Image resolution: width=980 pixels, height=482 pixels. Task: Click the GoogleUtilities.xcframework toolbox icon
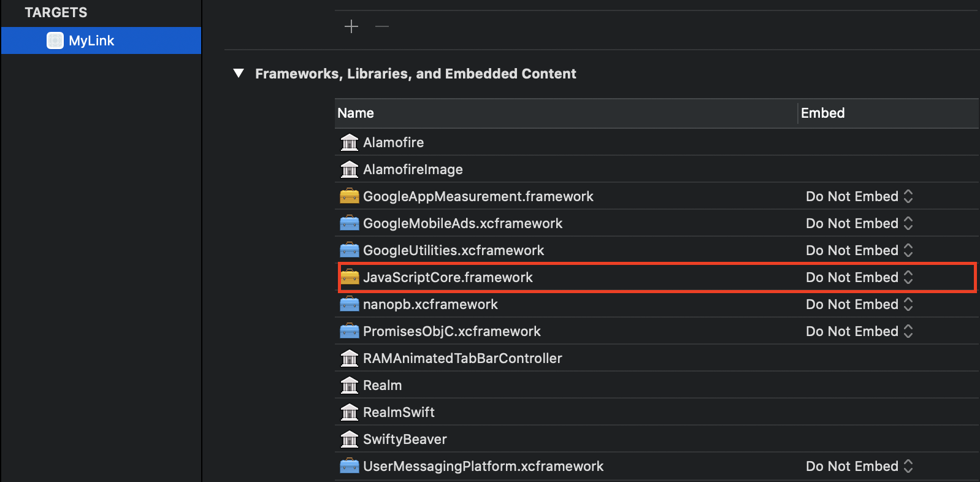click(350, 250)
